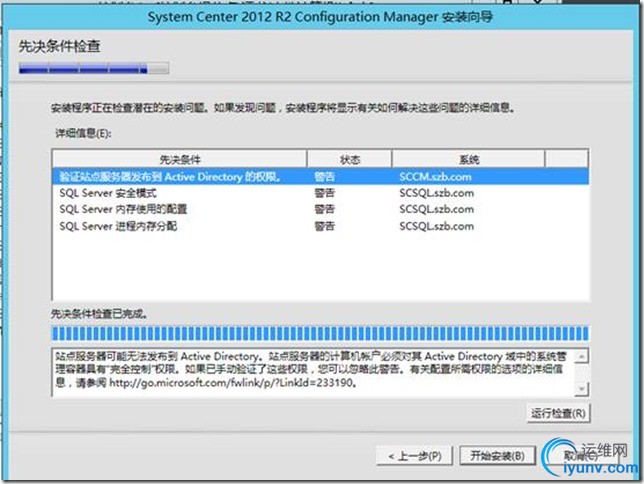Screen dimensions: 644x484
Task: Click the 警告 status in the 内存使用的配置 row
Action: [324, 210]
